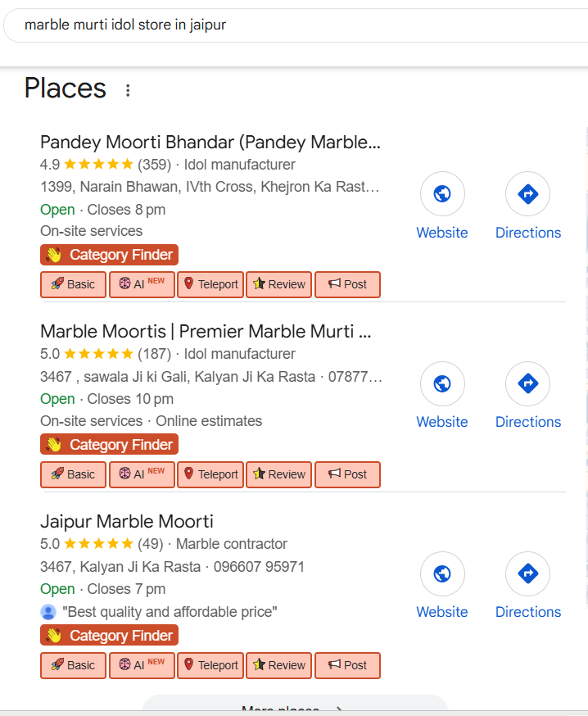The height and width of the screenshot is (716, 588).
Task: Click Teleport button under Jaipur Marble Moorti
Action: tap(210, 665)
